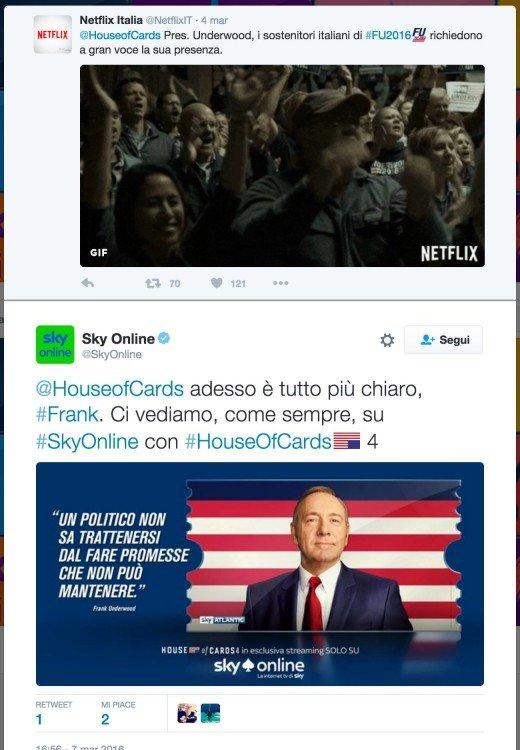The width and height of the screenshot is (520, 750).
Task: Like the Netflix Italia tweet with heart icon
Action: [x=217, y=283]
